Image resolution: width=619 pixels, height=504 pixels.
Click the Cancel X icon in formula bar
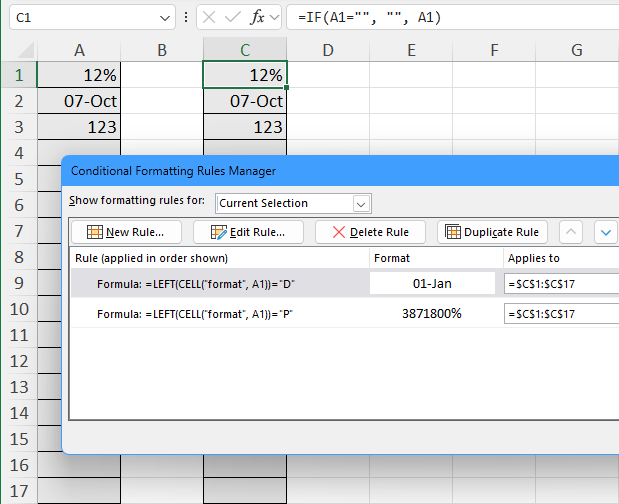tap(208, 17)
